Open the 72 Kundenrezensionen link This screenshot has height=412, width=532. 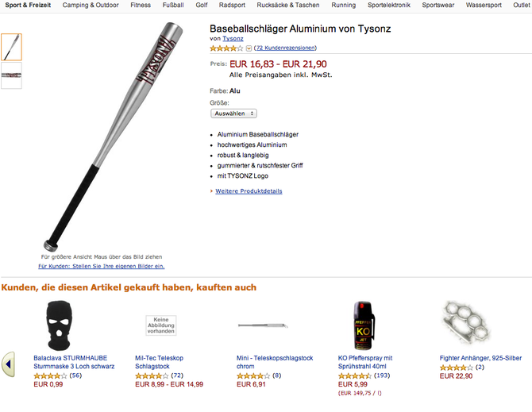coord(286,48)
